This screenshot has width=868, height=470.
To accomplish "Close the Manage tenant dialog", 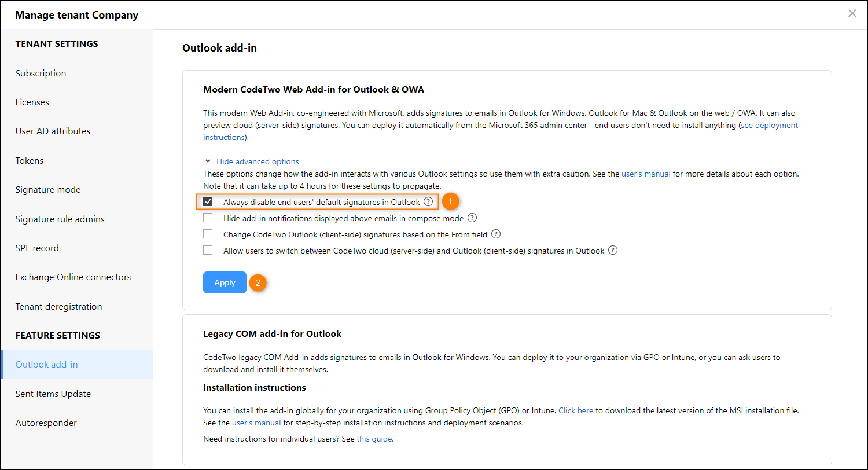I will tap(852, 13).
